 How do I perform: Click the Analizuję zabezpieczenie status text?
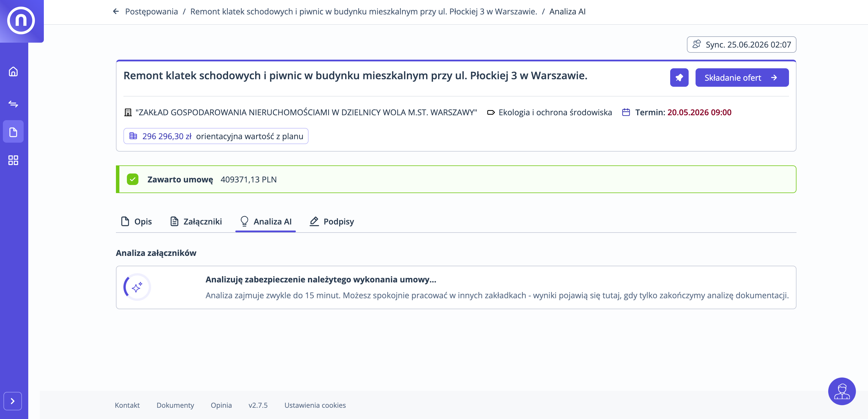pos(321,280)
